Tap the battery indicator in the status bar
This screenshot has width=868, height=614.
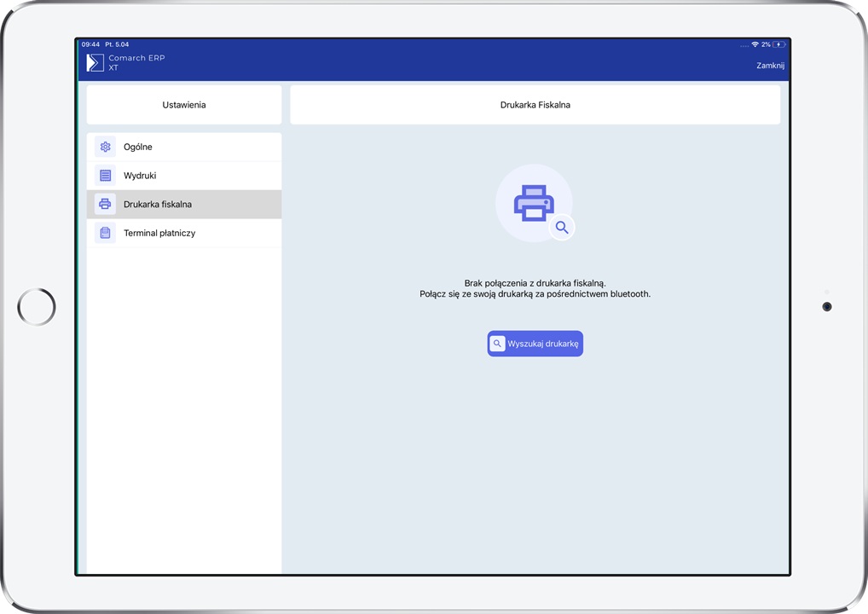[778, 44]
